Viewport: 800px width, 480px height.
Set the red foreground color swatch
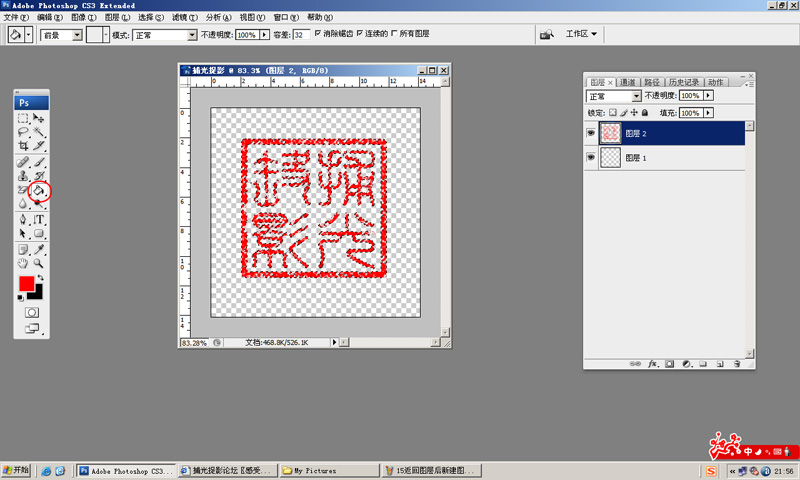point(26,283)
